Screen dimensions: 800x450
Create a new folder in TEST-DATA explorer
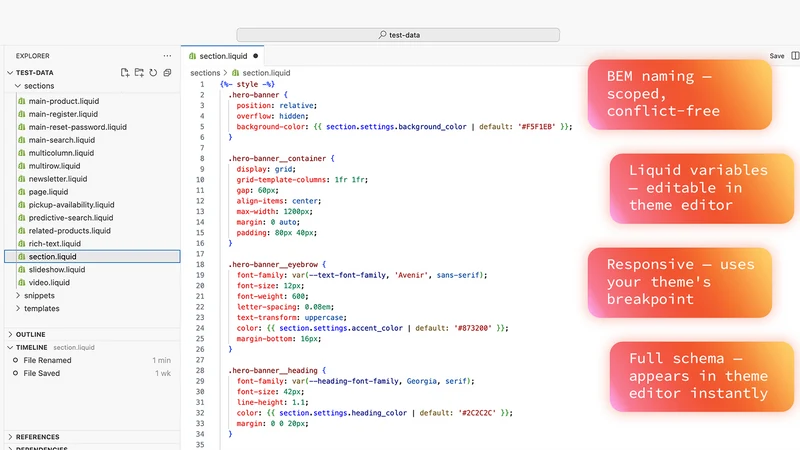pos(139,72)
